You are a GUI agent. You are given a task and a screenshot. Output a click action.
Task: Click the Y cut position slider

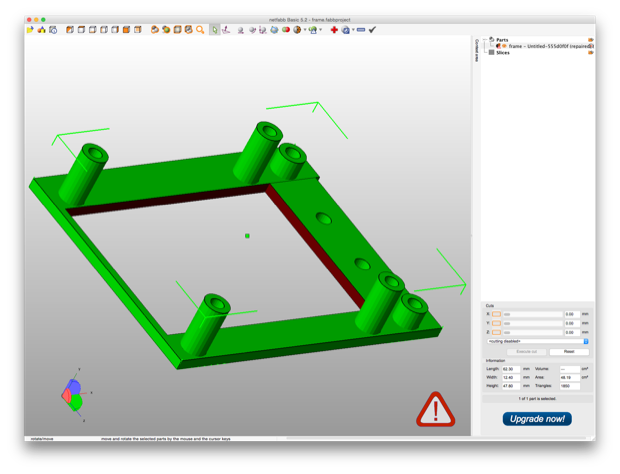(x=533, y=323)
